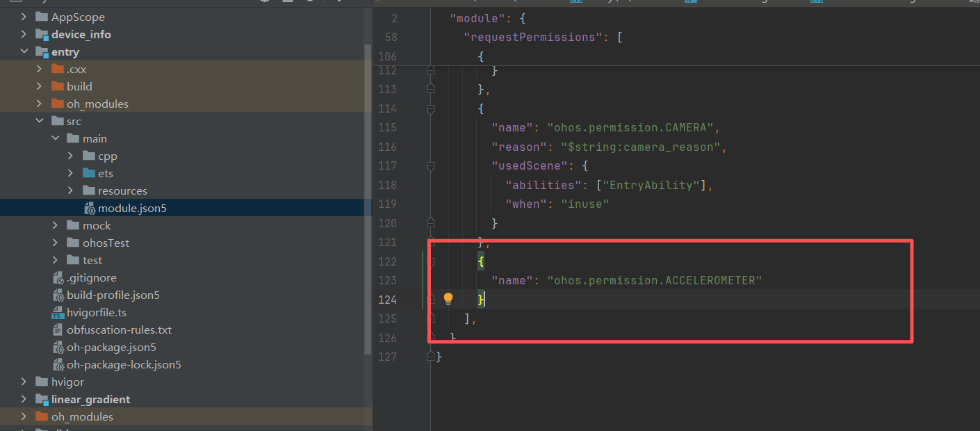This screenshot has width=980, height=431.
Task: Click the "inuse" value on line 119
Action: (585, 204)
